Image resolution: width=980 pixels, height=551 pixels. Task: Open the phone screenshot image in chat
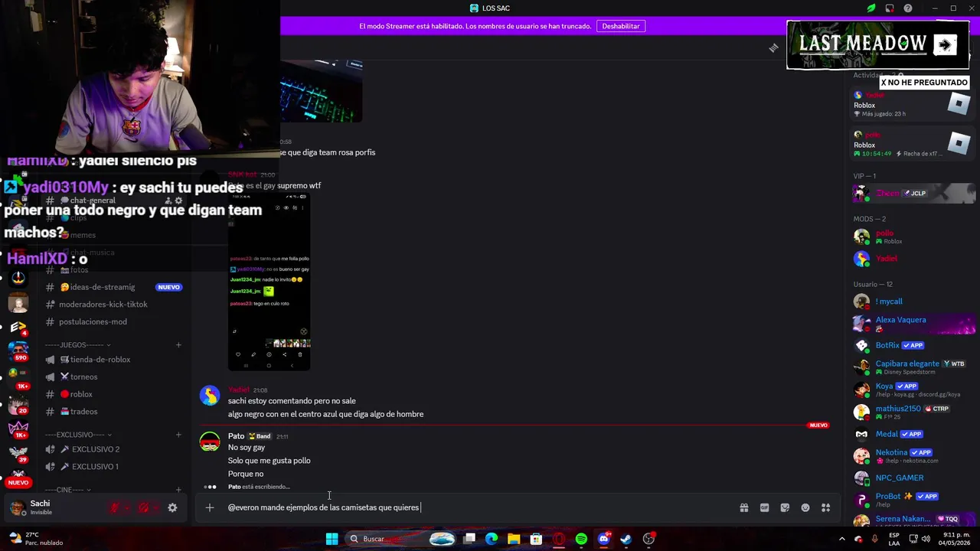pyautogui.click(x=269, y=282)
